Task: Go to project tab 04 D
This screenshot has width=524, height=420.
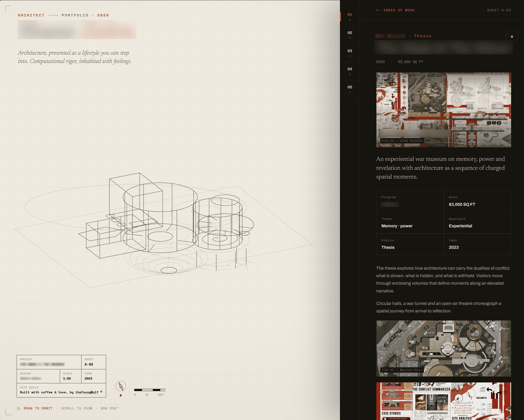Action: click(x=350, y=71)
